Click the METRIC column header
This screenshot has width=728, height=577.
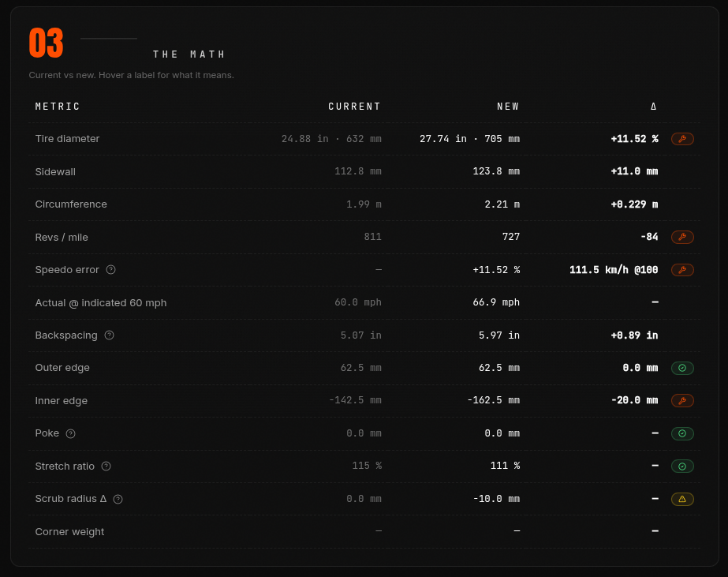click(58, 107)
